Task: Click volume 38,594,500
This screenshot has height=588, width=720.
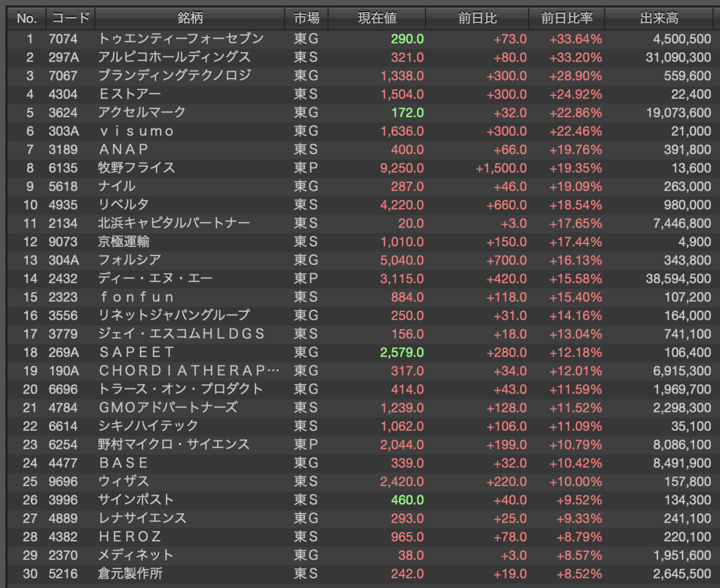Action: point(679,278)
